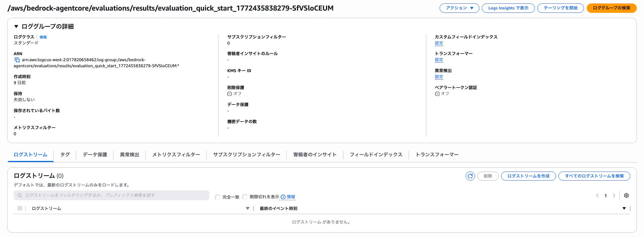Open log stream table settings gear
This screenshot has height=238, width=644.
coord(626,196)
